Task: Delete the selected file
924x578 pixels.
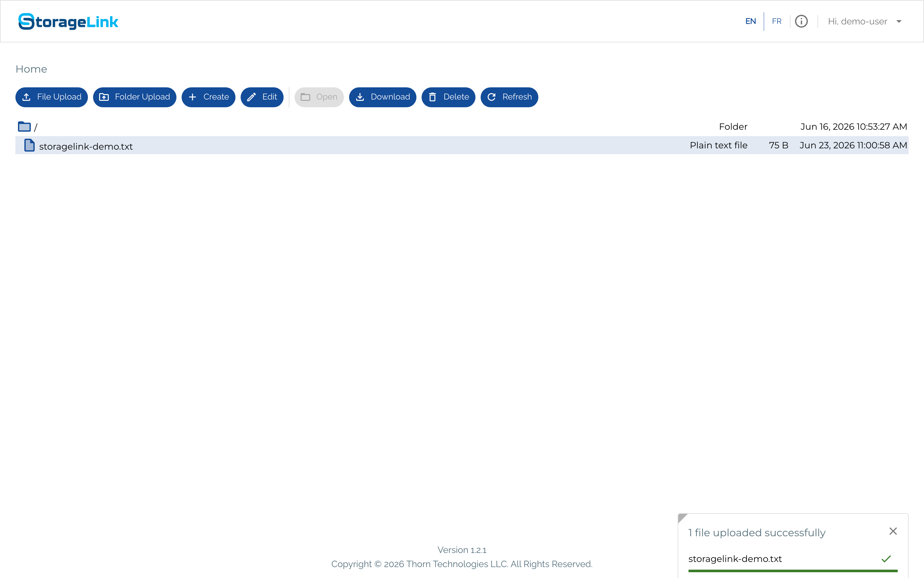Action: pyautogui.click(x=448, y=97)
